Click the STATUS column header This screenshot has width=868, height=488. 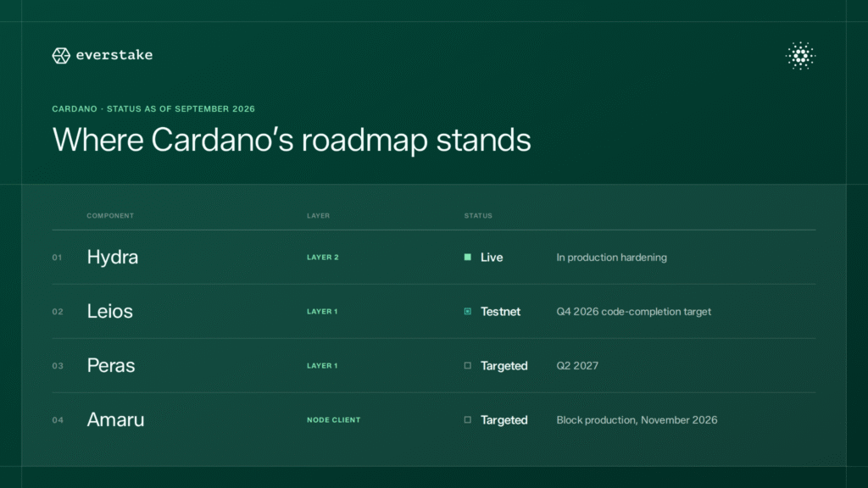tap(478, 216)
